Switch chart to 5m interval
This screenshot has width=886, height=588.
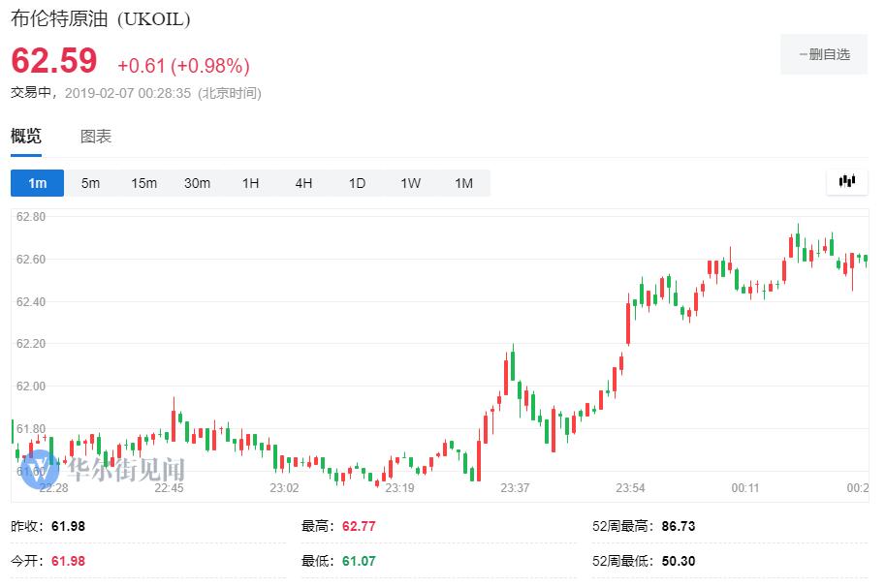tap(90, 183)
